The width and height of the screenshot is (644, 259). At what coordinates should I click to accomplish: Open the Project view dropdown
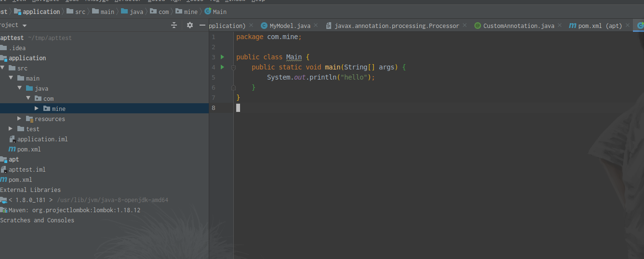coord(25,25)
